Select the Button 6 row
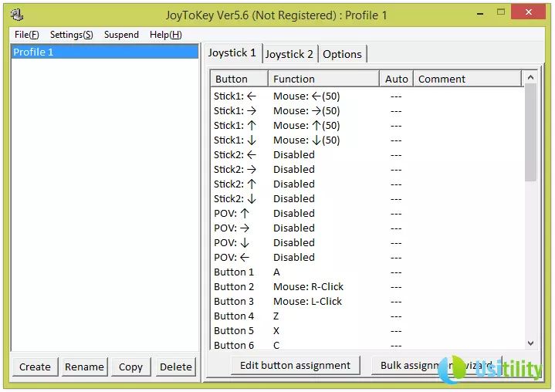This screenshot has height=392, width=555. 367,345
